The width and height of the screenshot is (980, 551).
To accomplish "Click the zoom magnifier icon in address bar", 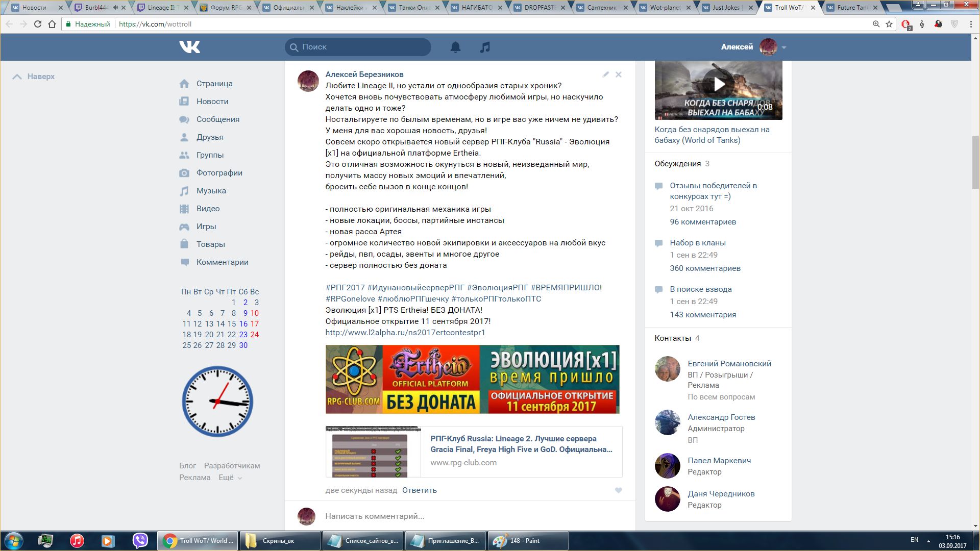I will [x=876, y=24].
